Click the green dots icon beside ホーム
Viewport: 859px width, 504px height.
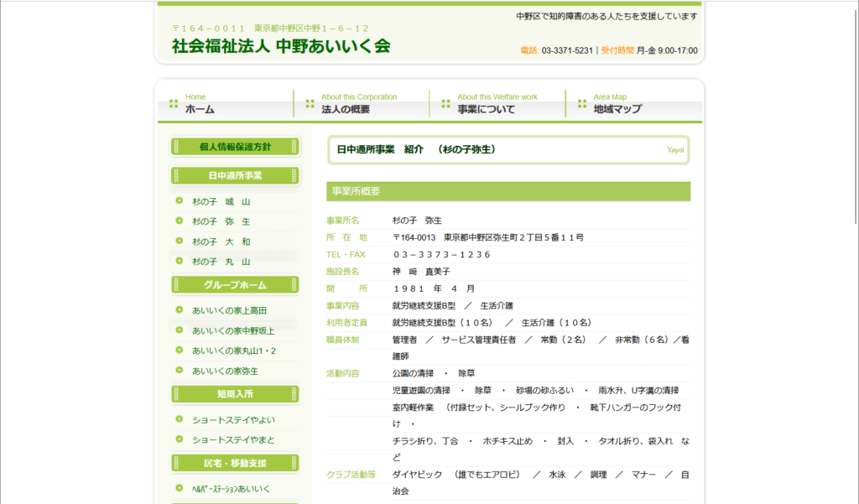pyautogui.click(x=174, y=104)
